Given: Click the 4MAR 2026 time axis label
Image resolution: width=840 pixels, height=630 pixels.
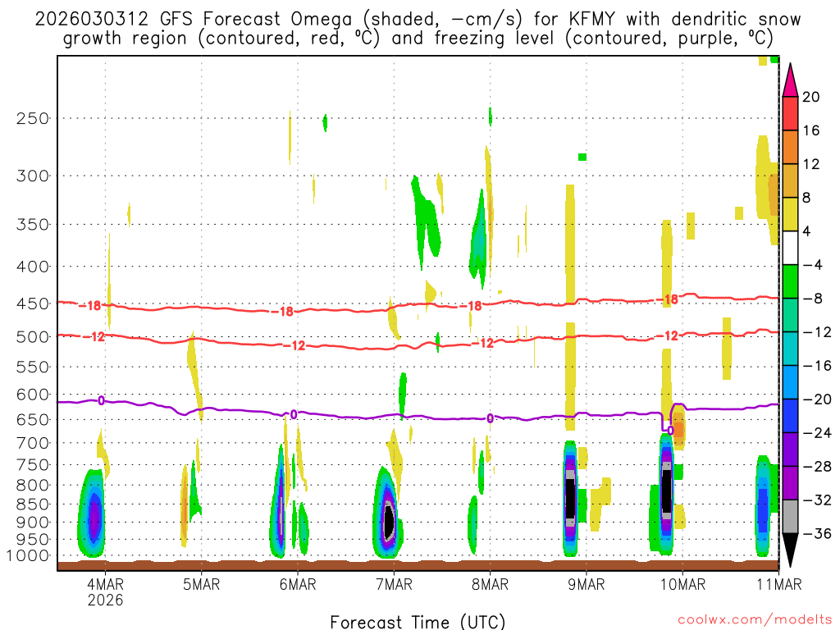Looking at the screenshot, I should [105, 591].
